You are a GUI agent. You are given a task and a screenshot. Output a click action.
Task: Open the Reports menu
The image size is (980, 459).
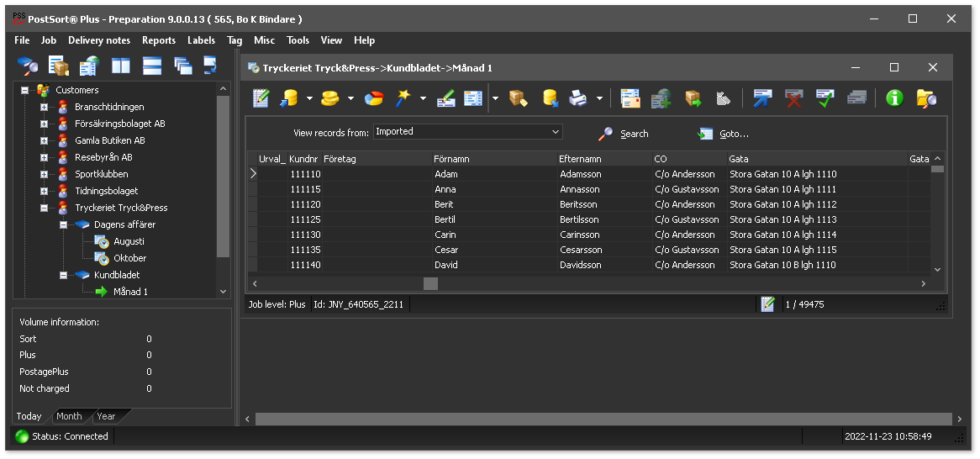point(159,40)
